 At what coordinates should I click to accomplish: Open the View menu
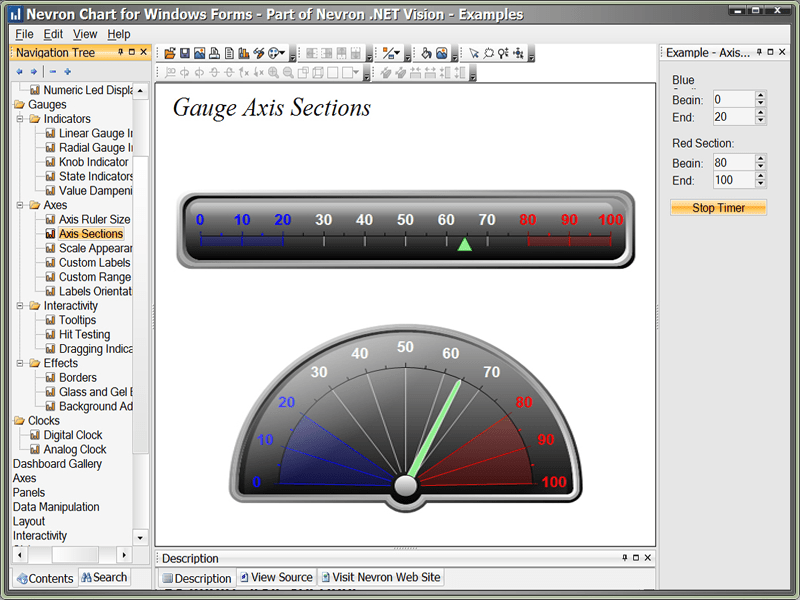point(85,33)
